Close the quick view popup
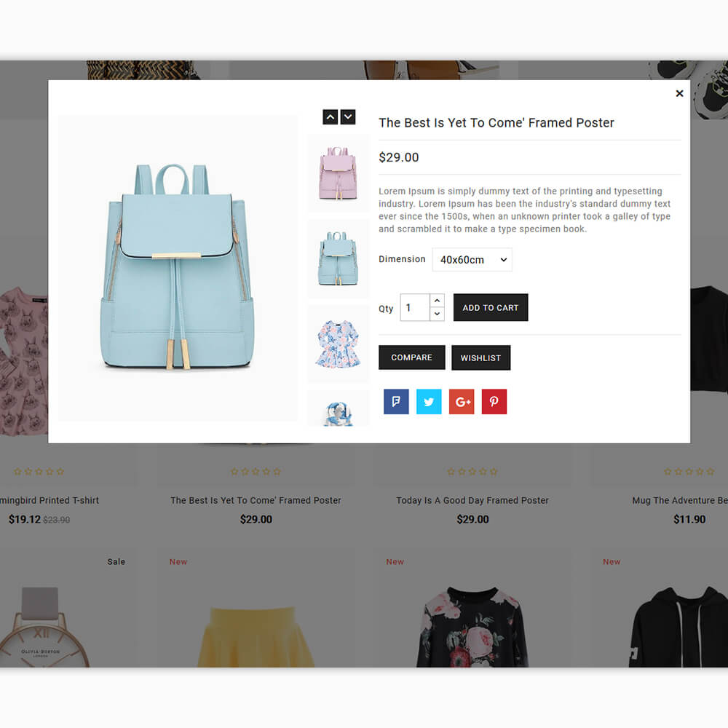The width and height of the screenshot is (728, 728). pyautogui.click(x=679, y=93)
